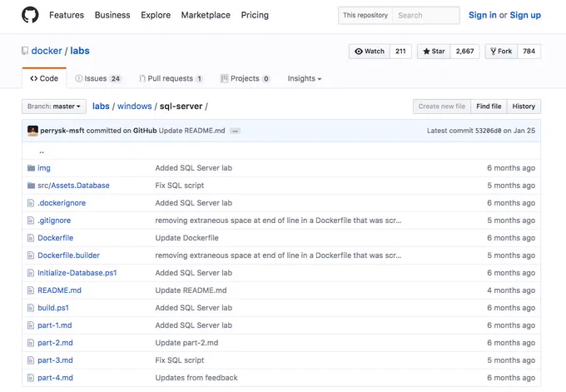
Task: Fork the repository with Fork button
Action: coord(501,52)
